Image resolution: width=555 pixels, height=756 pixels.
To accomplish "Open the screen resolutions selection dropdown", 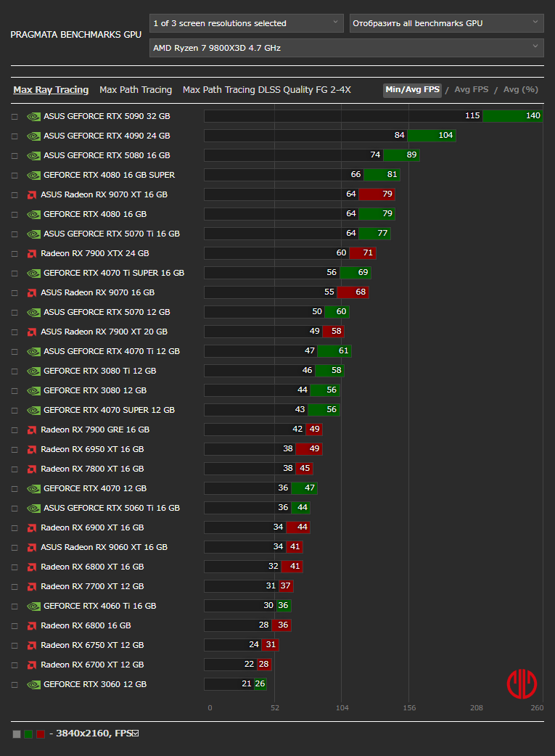I will tap(246, 23).
